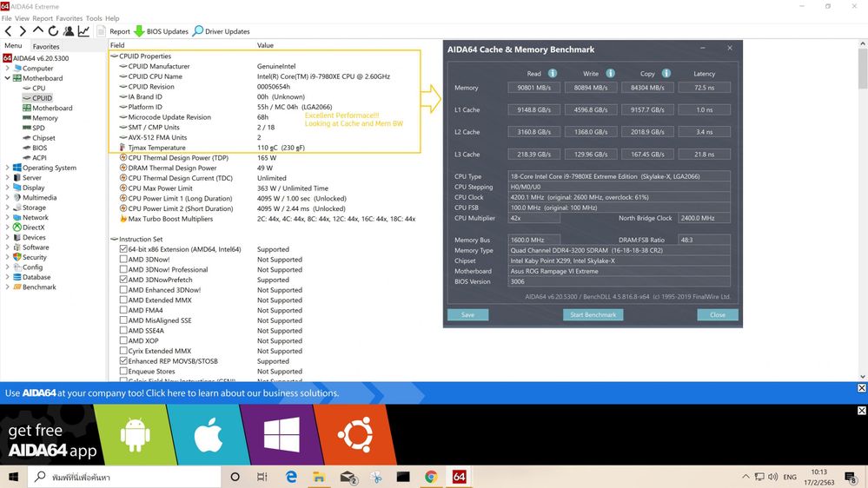Click the AIDA64 business solutions banner link
This screenshot has width=868, height=488.
[x=172, y=392]
